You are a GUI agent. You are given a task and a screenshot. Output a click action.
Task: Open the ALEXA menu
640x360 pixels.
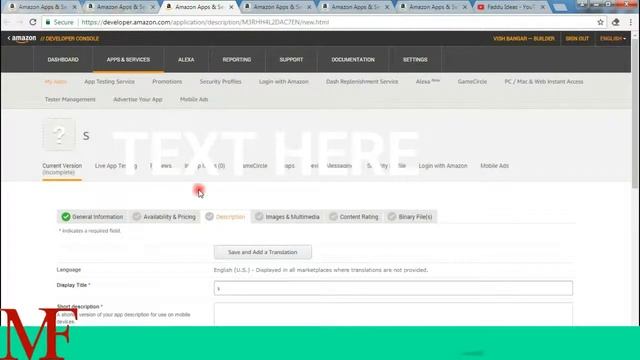point(186,60)
